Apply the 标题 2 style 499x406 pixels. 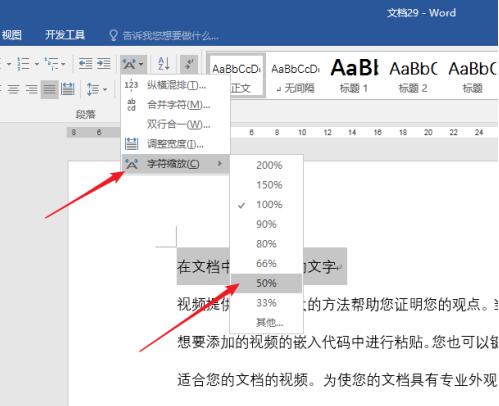[x=413, y=77]
